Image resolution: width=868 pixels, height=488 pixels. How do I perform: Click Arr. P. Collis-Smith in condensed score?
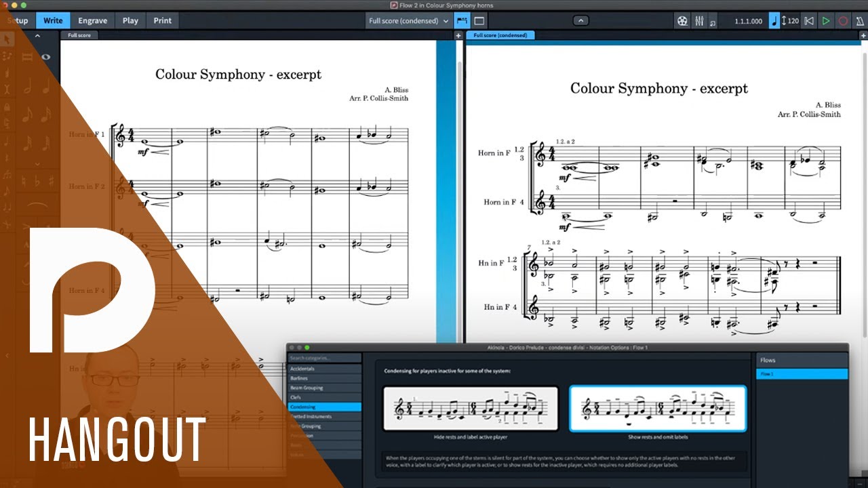(809, 115)
